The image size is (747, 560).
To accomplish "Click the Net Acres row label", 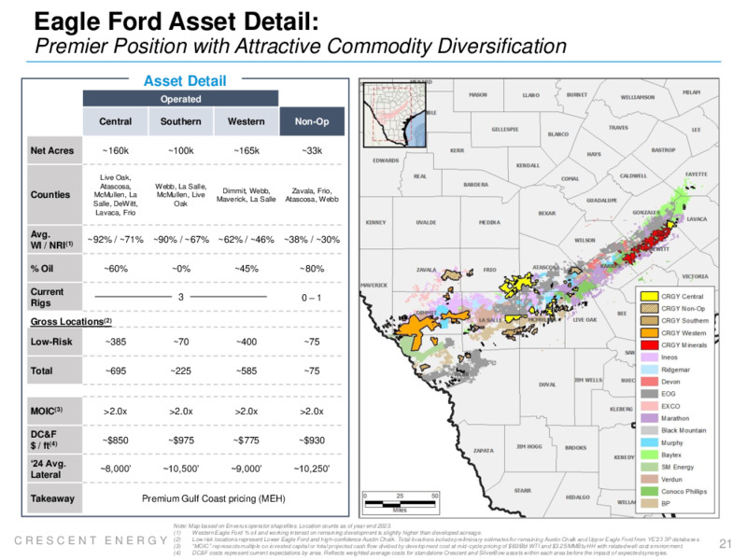I will pyautogui.click(x=54, y=150).
